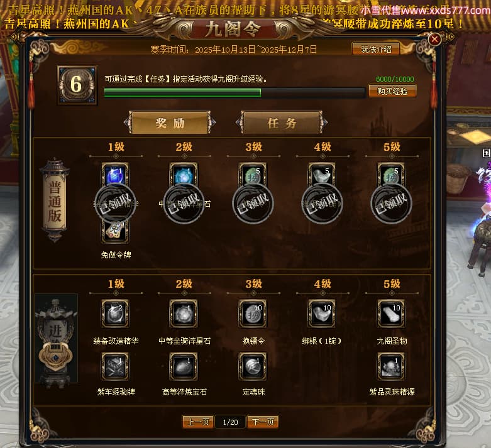Click the 紫车经验牌 item icon
This screenshot has height=448, width=491.
pyautogui.click(x=115, y=366)
